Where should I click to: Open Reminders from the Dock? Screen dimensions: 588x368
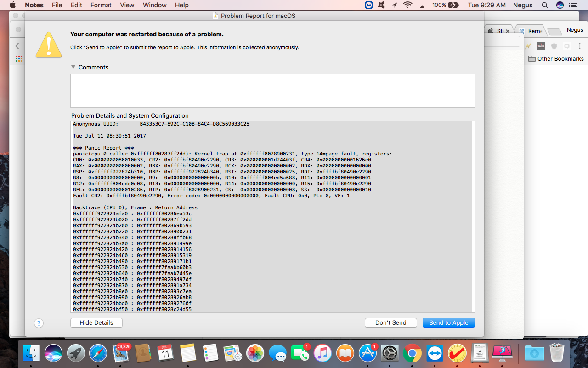210,353
